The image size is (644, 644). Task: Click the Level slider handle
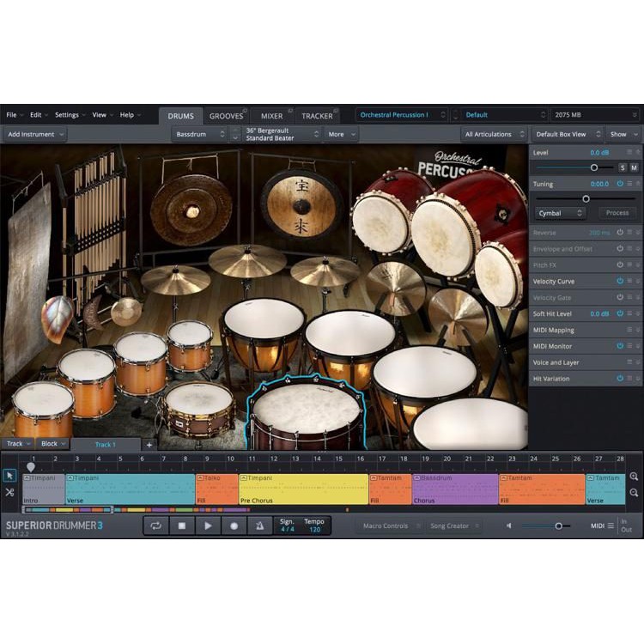594,167
